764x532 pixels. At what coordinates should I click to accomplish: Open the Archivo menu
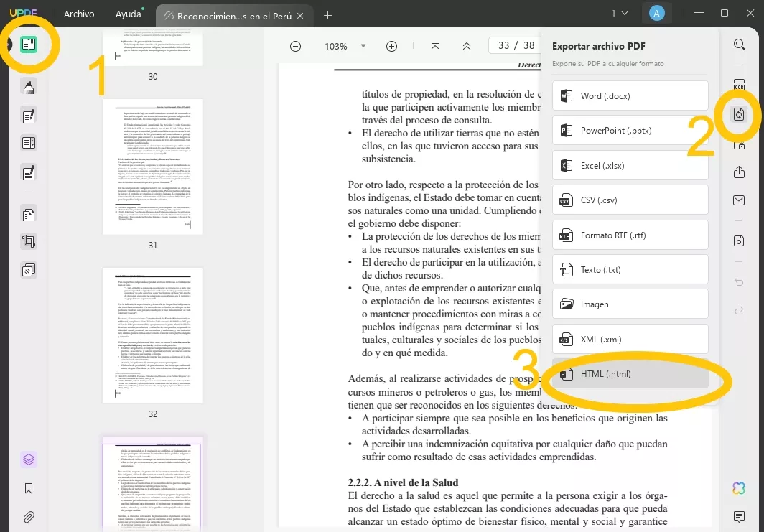[79, 14]
